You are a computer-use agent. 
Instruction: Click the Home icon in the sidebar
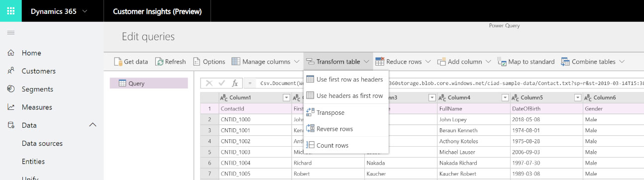point(10,53)
